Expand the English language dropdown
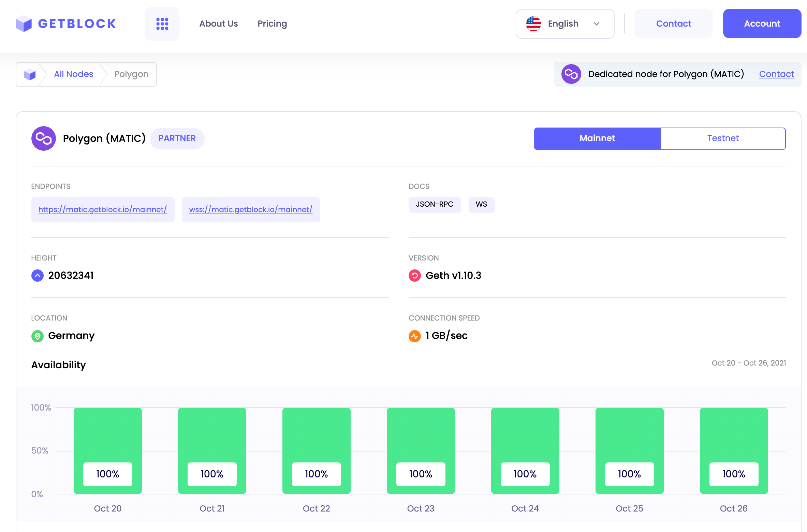807x532 pixels. (x=565, y=24)
